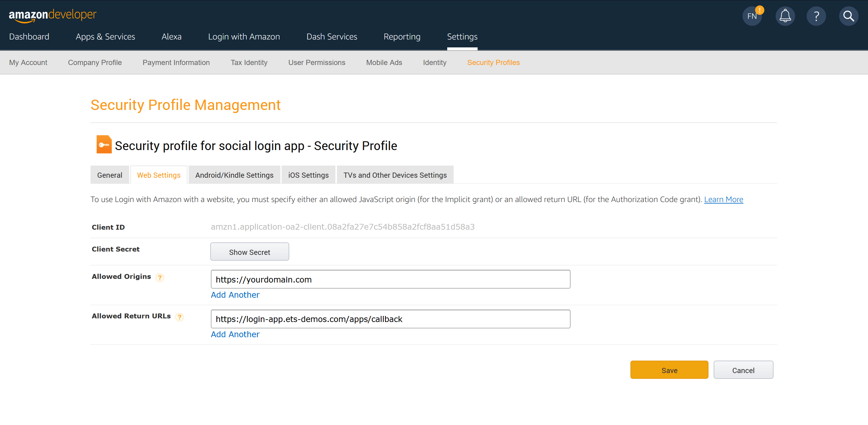This screenshot has height=425, width=868.
Task: Click into the Allowed Return URLs field
Action: (x=390, y=319)
